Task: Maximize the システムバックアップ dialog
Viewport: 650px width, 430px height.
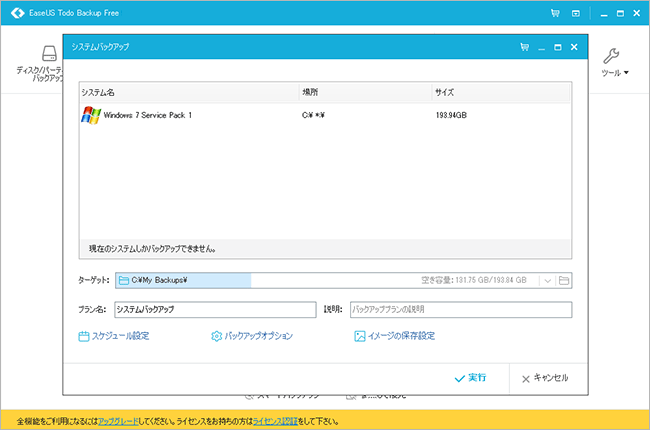Action: (558, 47)
